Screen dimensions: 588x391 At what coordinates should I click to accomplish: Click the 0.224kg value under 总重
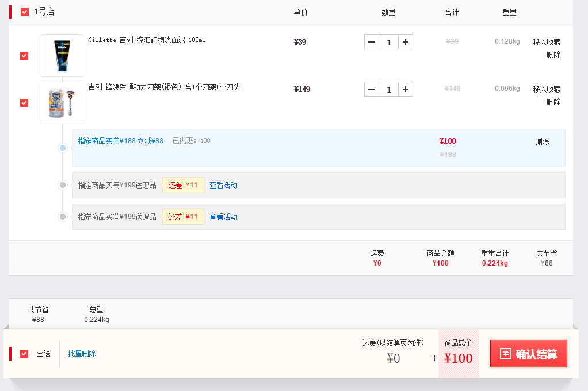[97, 319]
